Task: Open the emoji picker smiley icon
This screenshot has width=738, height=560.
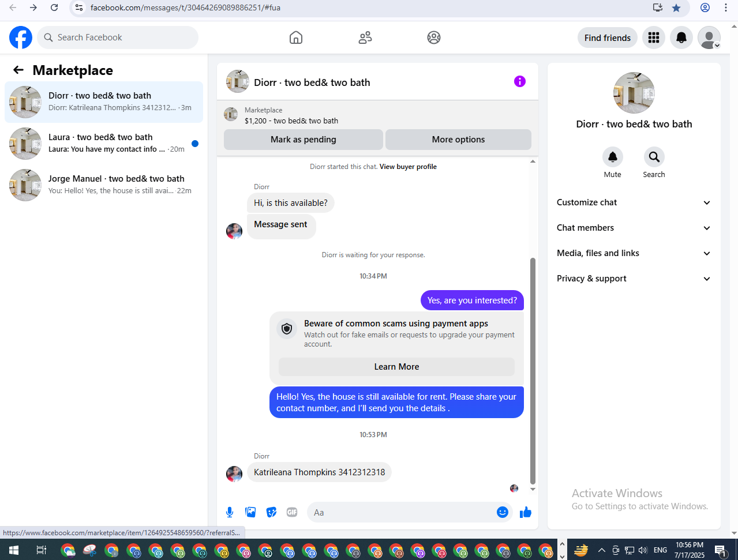Action: pos(503,512)
